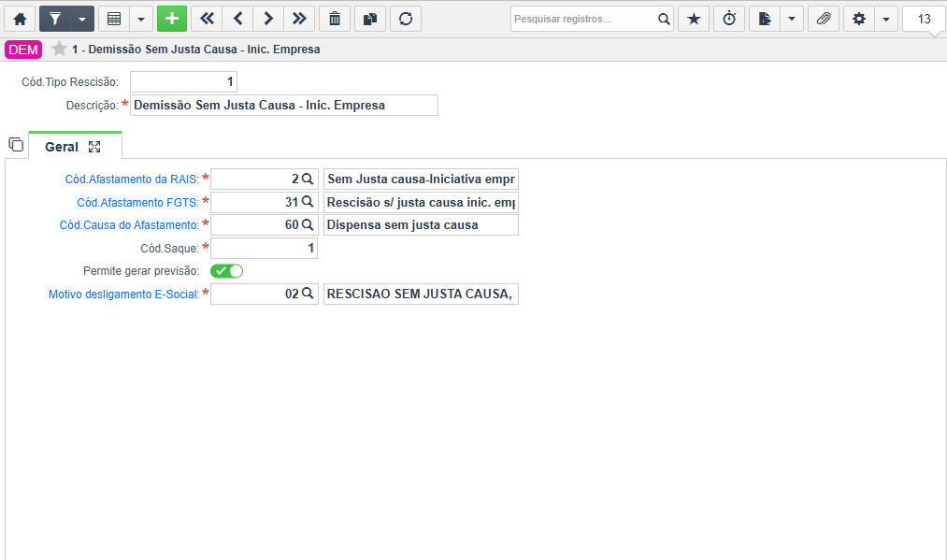Open attachments paperclip icon
Screen dimensions: 947x560
coord(824,19)
